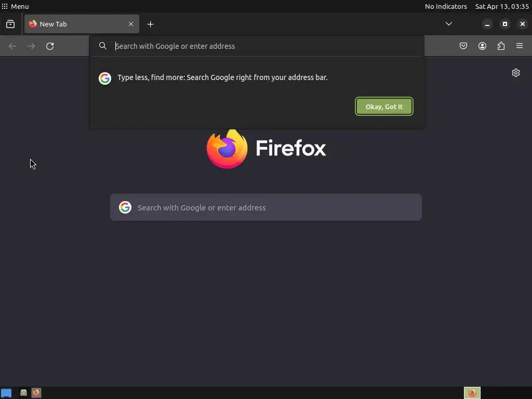Click the page search box in center

[x=266, y=207]
